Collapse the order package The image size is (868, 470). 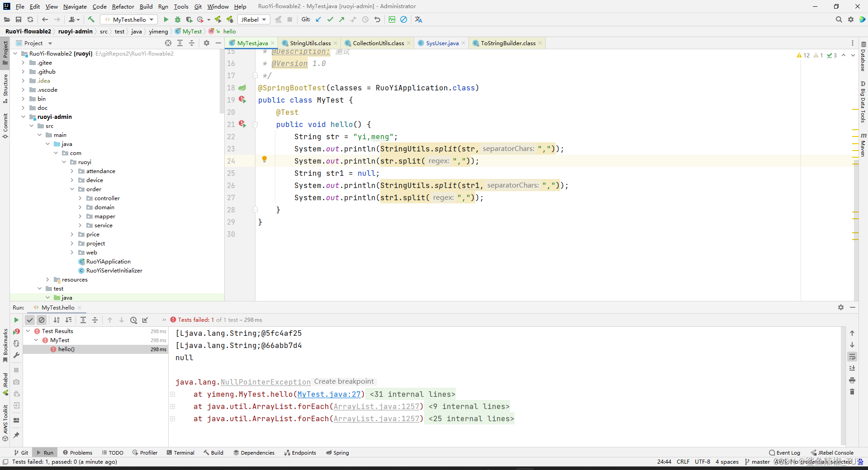[x=72, y=189]
